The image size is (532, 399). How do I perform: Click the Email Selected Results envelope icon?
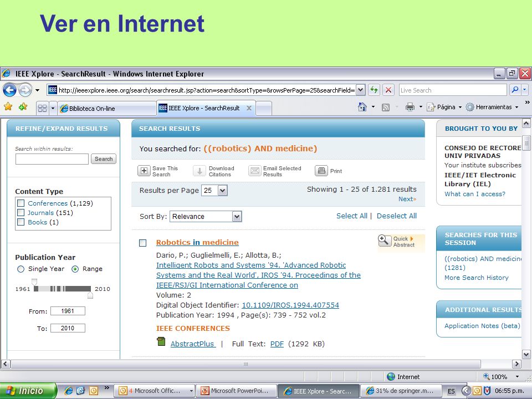click(254, 171)
